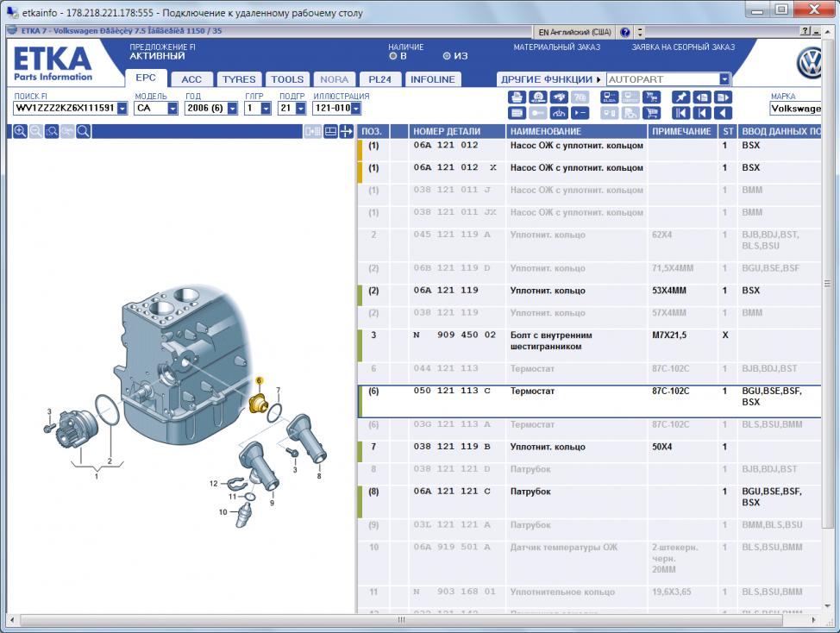
Task: Click the plain magnifier fit icon
Action: coord(83,131)
